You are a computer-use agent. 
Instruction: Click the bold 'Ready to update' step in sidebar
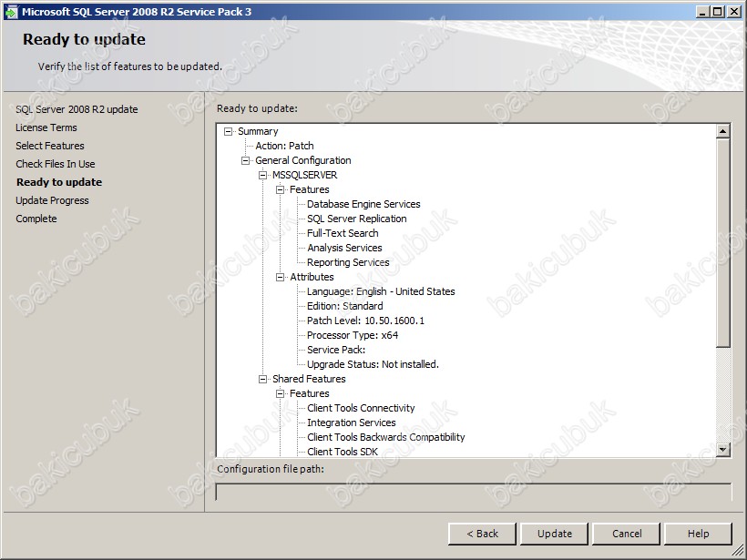(59, 182)
